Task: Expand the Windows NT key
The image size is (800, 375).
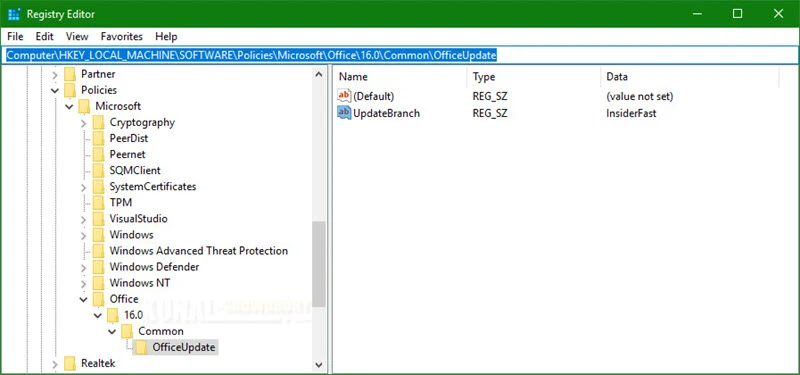Action: pos(84,284)
